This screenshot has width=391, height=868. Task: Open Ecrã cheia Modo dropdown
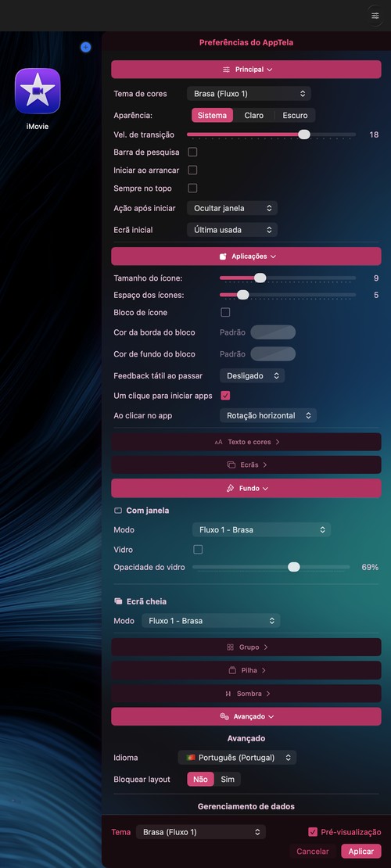click(x=211, y=621)
